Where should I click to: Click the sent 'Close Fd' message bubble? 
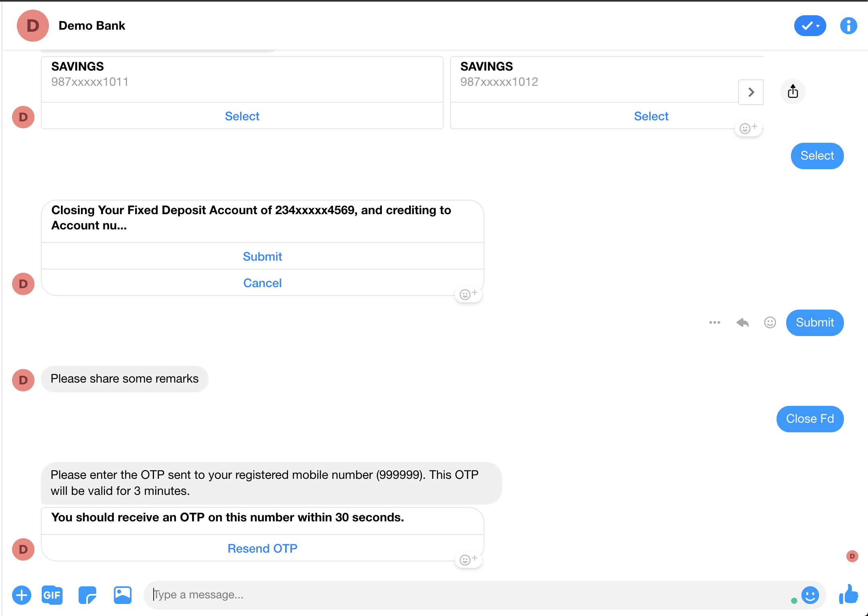click(x=810, y=419)
